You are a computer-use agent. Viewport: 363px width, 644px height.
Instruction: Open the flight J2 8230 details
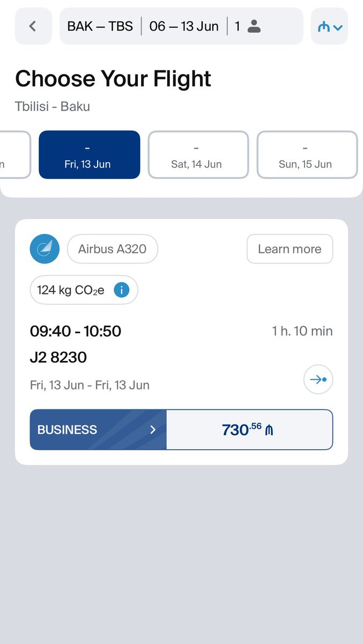pyautogui.click(x=58, y=357)
